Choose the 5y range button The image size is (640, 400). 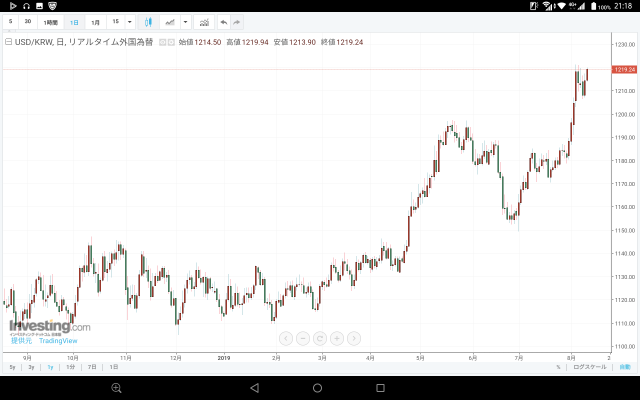coord(12,367)
